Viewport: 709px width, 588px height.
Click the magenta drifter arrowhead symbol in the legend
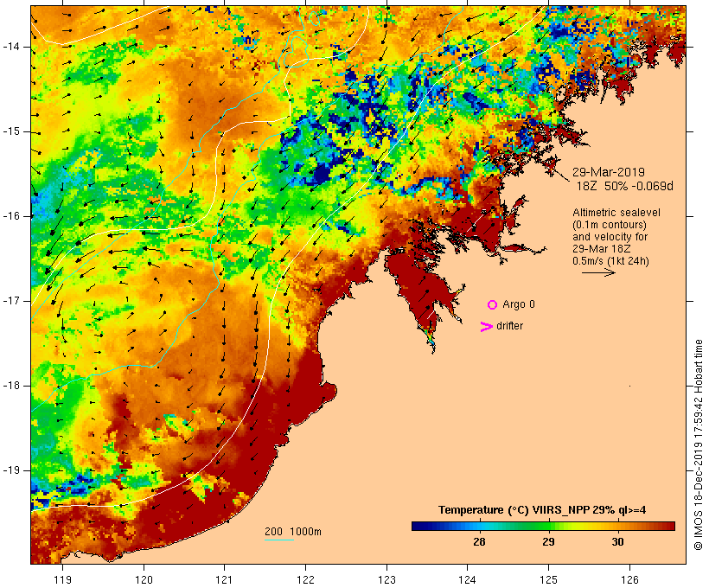coord(486,327)
